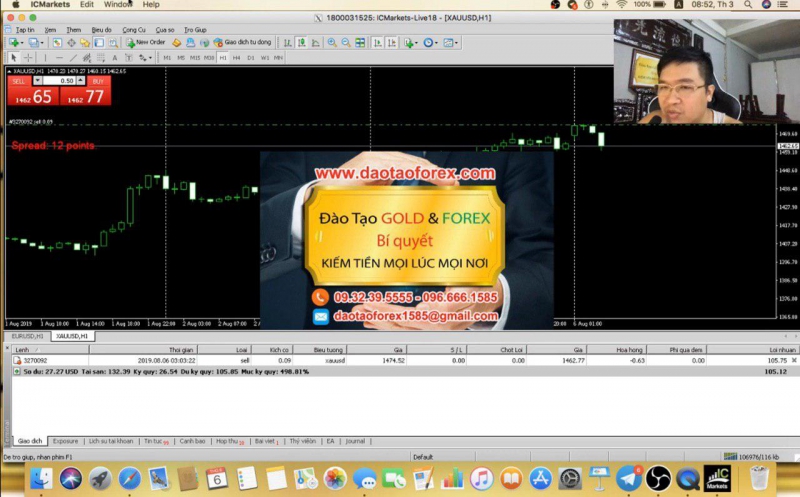Sort by the Loi nhuan column header
800x497 pixels.
click(x=753, y=350)
